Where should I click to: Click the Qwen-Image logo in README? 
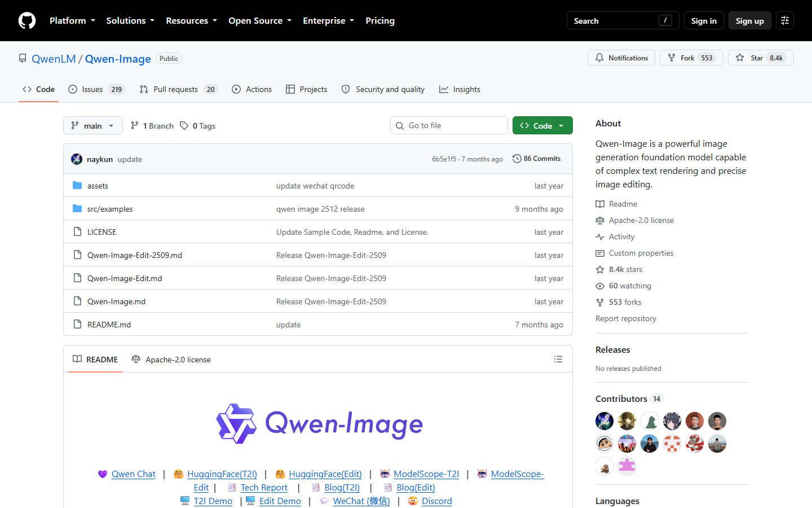pos(319,423)
